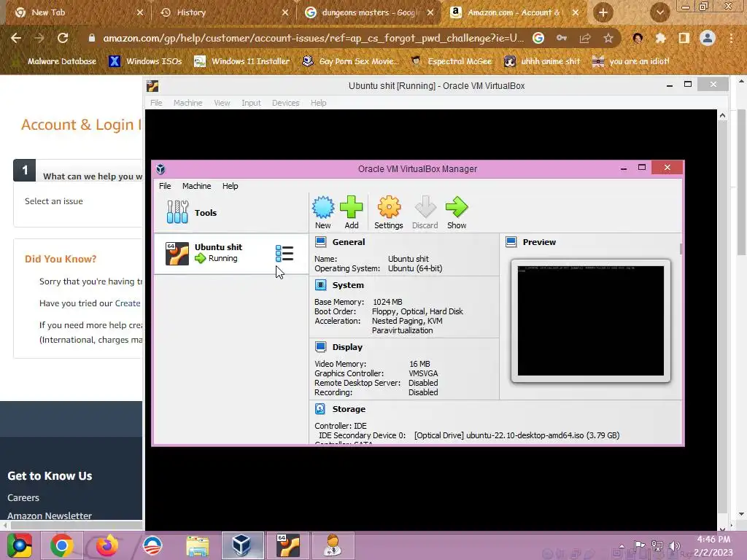The image size is (747, 560).
Task: Open Chrome tab search chevron
Action: coord(659,12)
